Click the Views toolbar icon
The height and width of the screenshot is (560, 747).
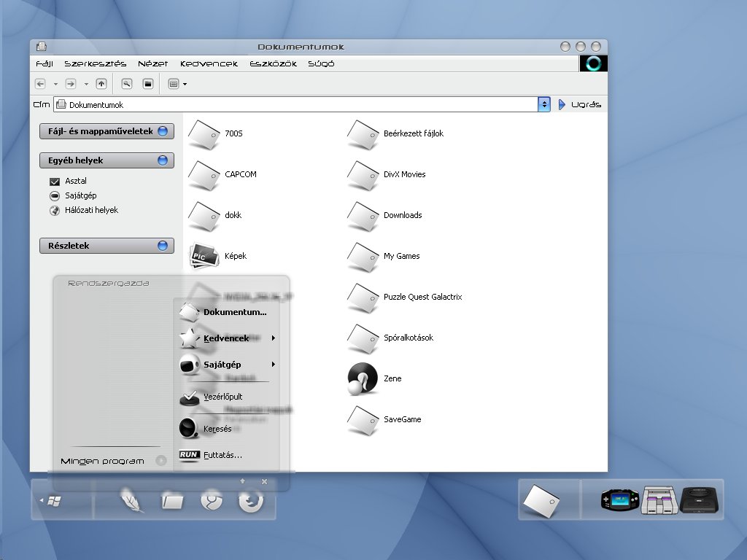click(x=174, y=84)
